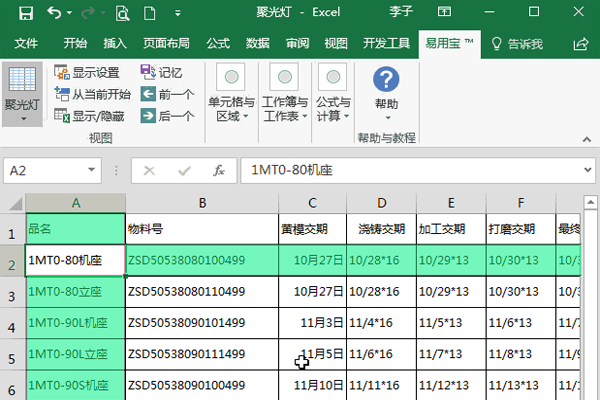Switch to the 开始 ribbon tab
This screenshot has width=600, height=400.
pos(75,44)
